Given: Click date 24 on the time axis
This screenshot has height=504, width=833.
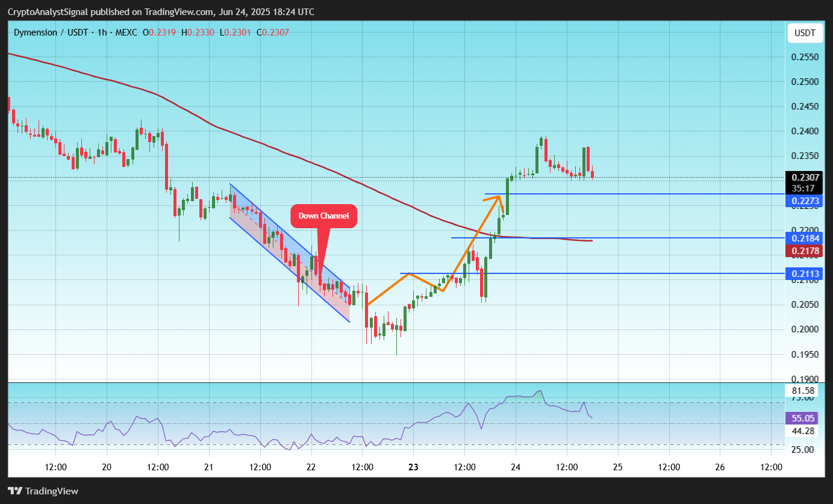Looking at the screenshot, I should (516, 467).
